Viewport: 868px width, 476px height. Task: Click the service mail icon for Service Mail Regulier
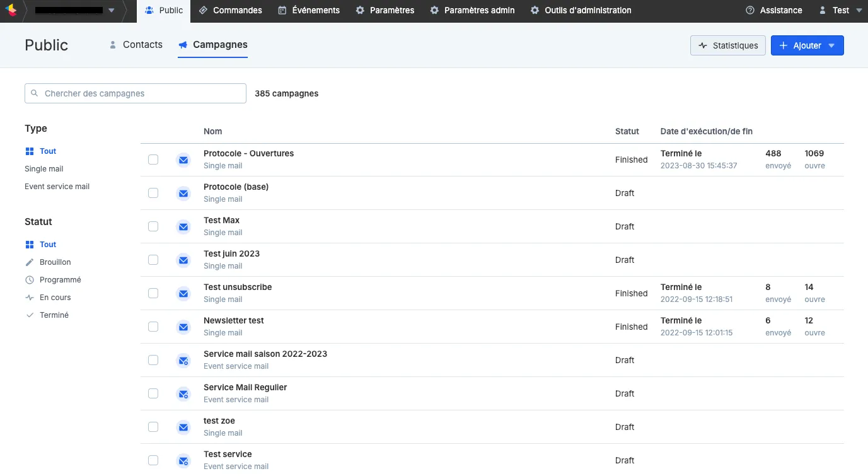(183, 394)
